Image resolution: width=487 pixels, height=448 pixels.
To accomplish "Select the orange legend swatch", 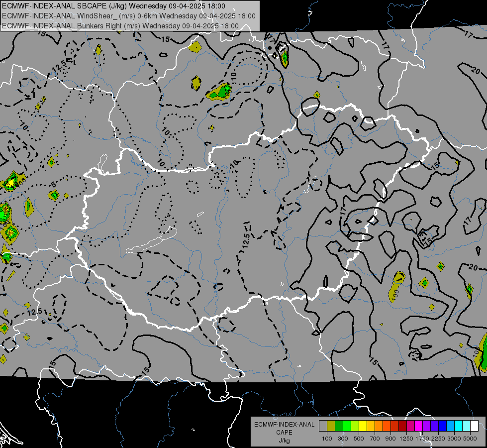I will [379, 426].
